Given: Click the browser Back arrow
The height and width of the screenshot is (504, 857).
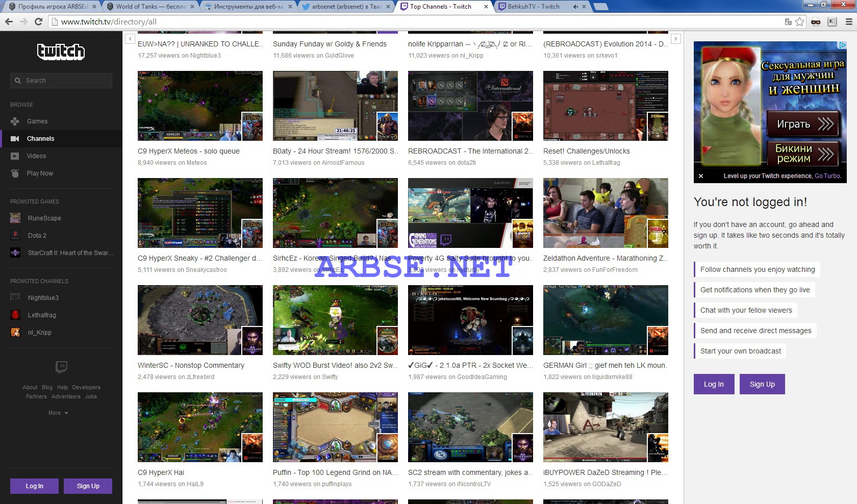Looking at the screenshot, I should click(x=9, y=21).
